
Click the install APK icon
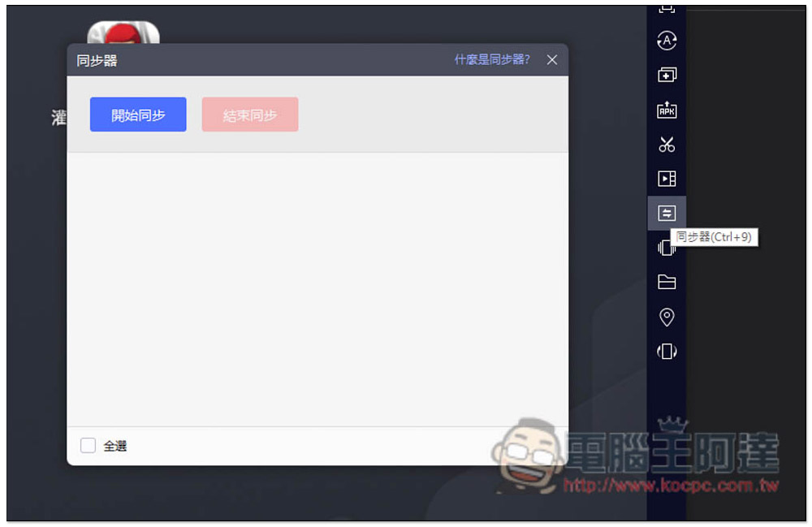click(667, 110)
